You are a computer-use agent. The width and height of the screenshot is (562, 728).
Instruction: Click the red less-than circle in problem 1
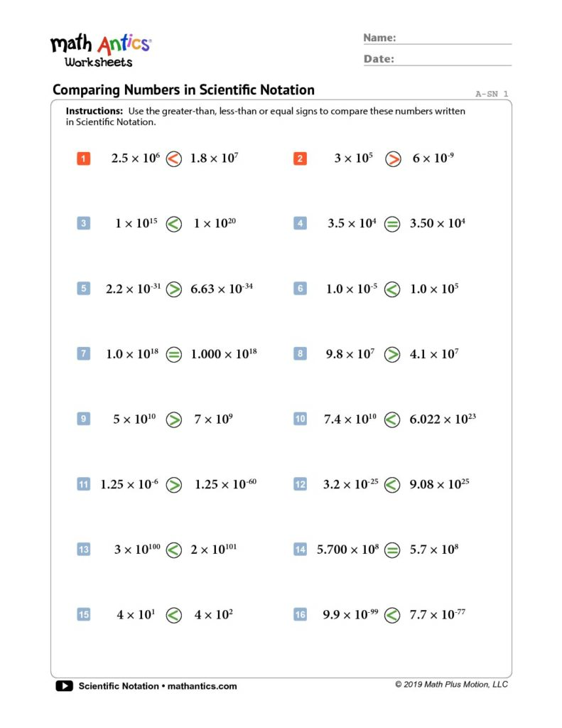tap(173, 159)
